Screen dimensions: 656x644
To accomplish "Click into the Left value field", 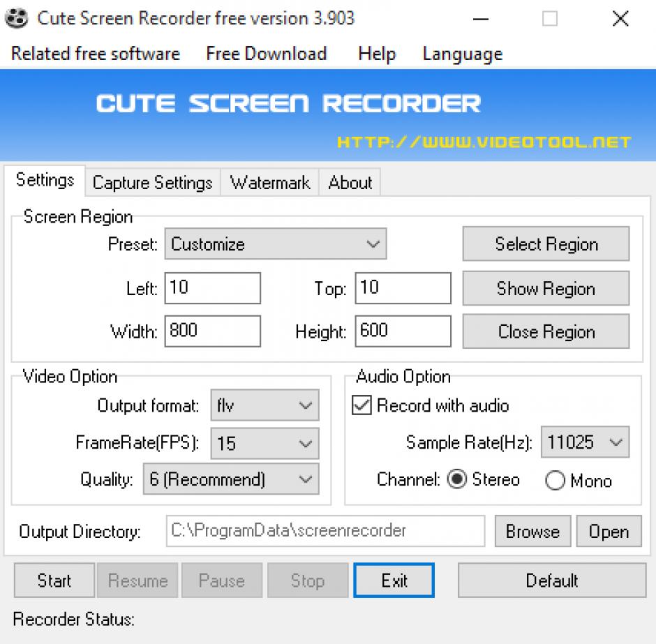I will click(213, 288).
